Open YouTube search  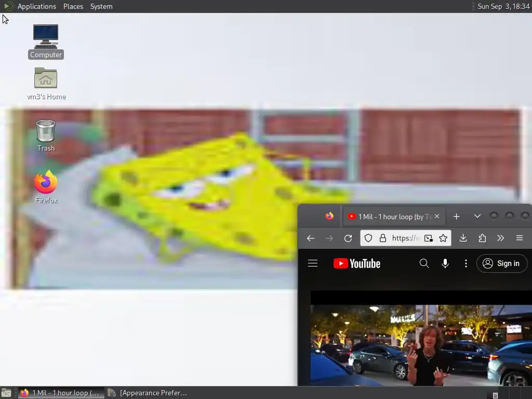click(424, 263)
